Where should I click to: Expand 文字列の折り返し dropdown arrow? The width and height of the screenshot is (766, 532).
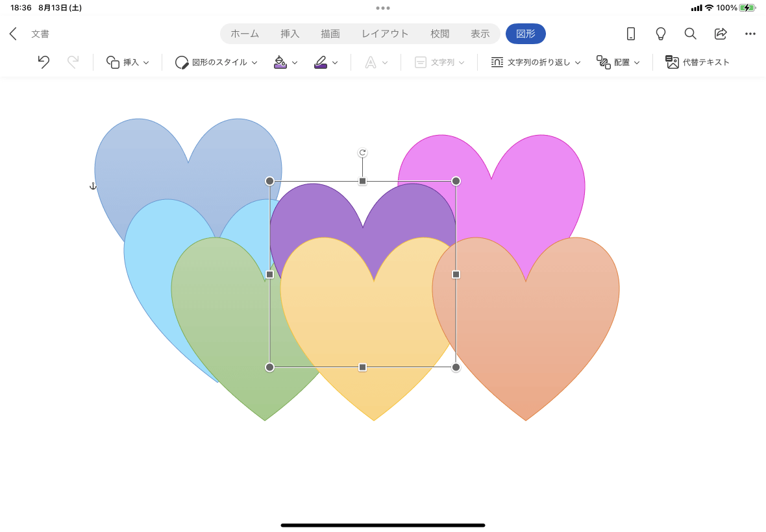578,62
